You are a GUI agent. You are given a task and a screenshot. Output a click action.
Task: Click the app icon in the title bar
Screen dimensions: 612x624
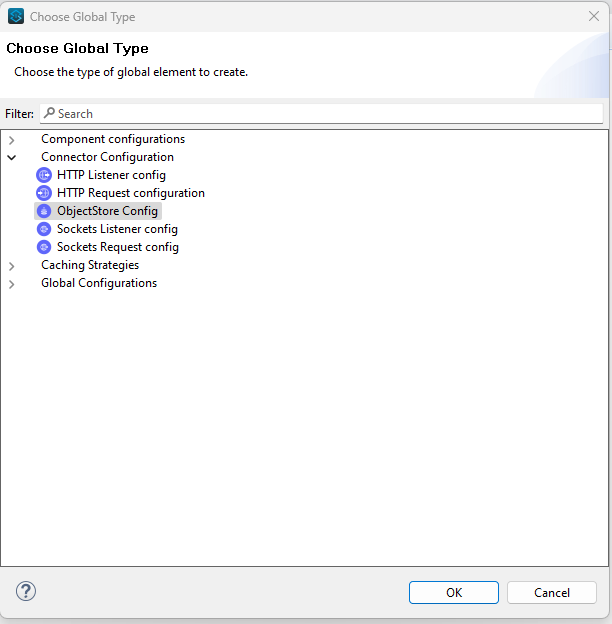pos(16,16)
